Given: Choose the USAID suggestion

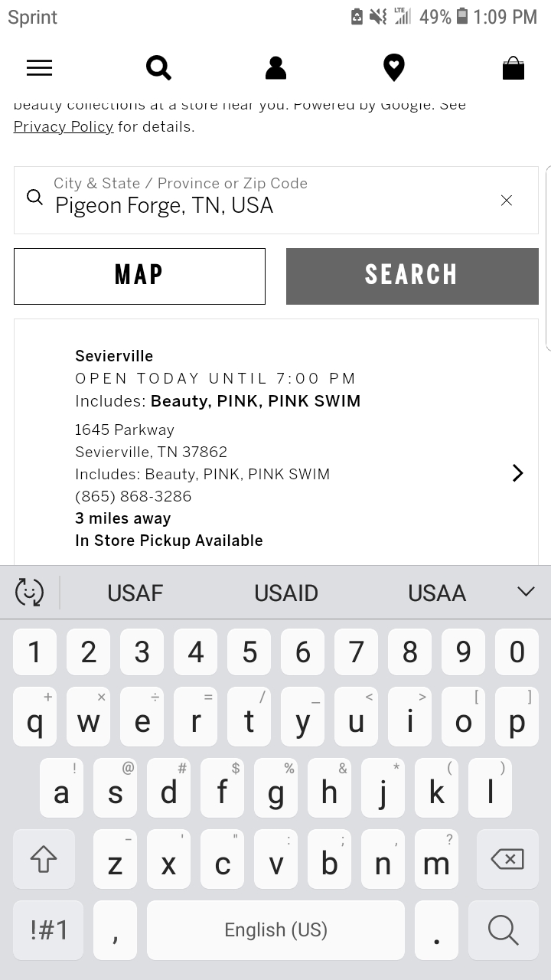Looking at the screenshot, I should click(286, 593).
